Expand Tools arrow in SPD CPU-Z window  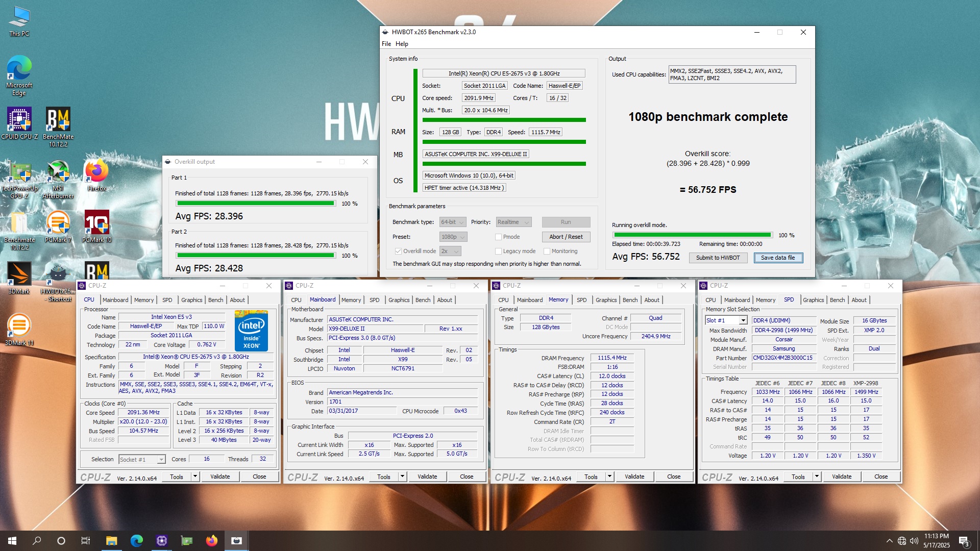pyautogui.click(x=817, y=477)
